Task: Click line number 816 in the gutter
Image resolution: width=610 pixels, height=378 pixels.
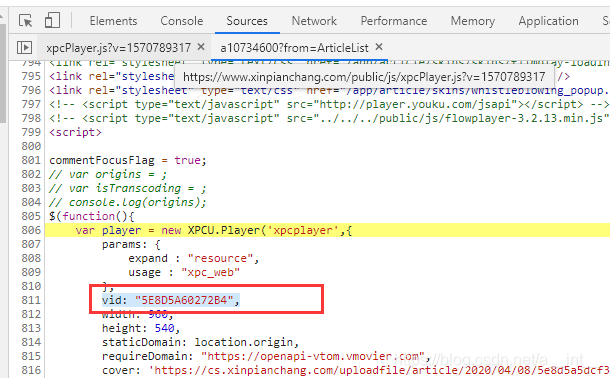Action: [x=31, y=370]
